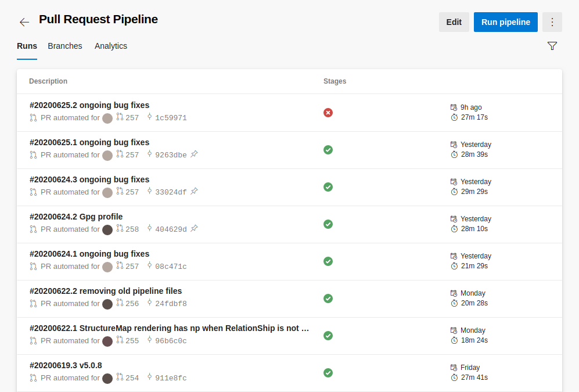Click the duration 27m 41s
This screenshot has height=392, width=579.
(474, 377)
